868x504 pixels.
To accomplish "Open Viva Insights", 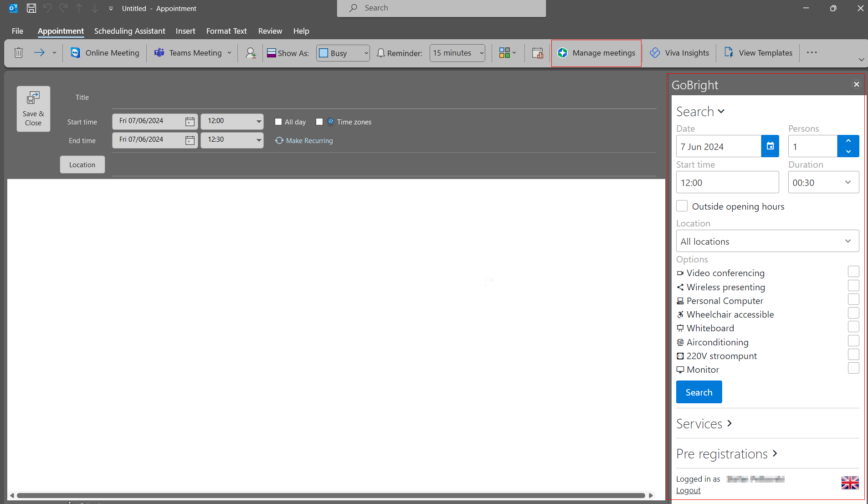I will [679, 53].
